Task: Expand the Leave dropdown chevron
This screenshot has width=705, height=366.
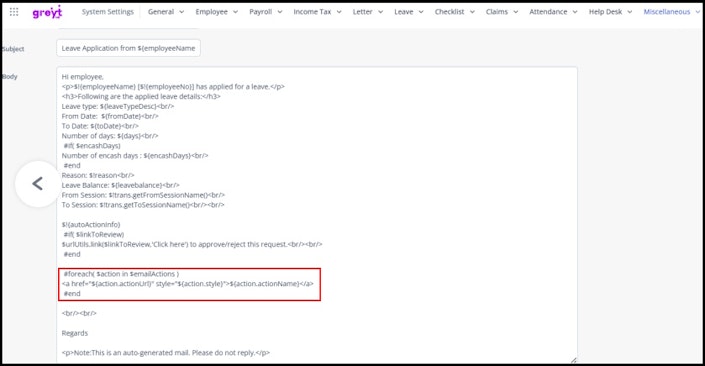Action: click(x=421, y=12)
